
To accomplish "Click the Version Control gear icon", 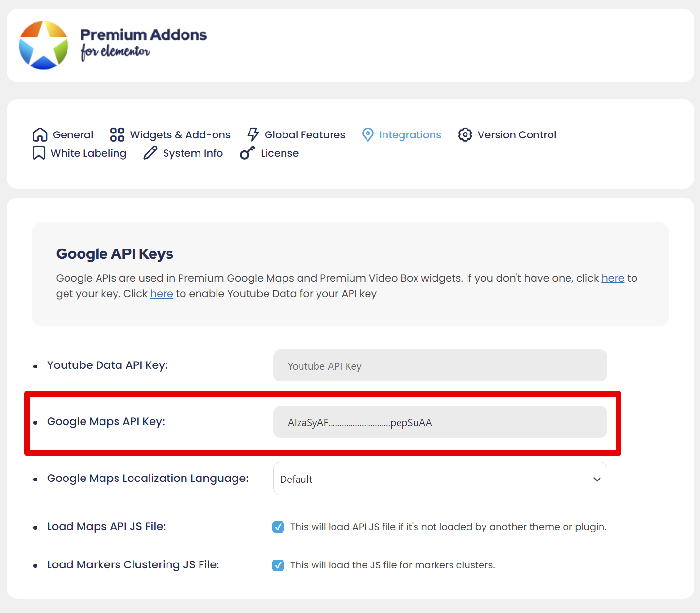I will click(465, 134).
